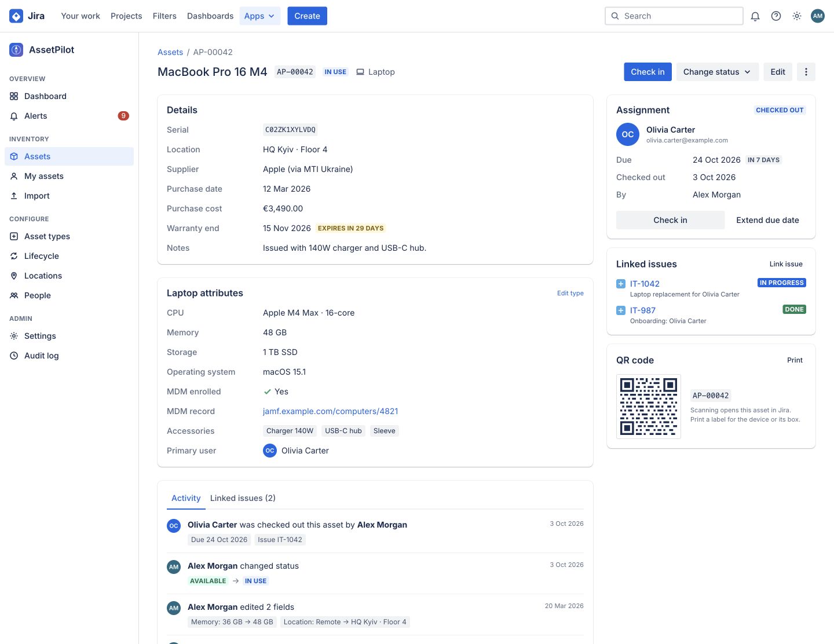Open the Dashboards menu
This screenshot has height=644, width=834.
[x=210, y=16]
